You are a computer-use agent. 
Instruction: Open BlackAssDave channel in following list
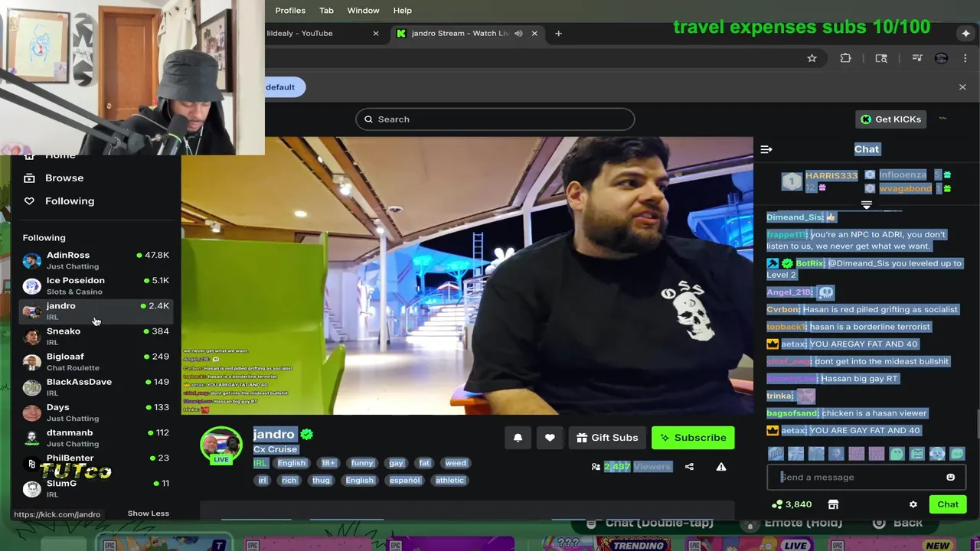[96, 386]
